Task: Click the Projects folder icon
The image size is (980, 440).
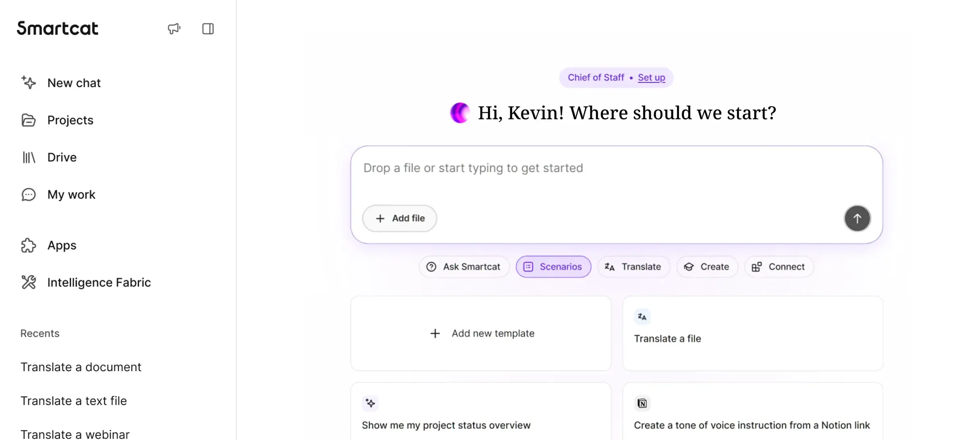Action: (29, 120)
